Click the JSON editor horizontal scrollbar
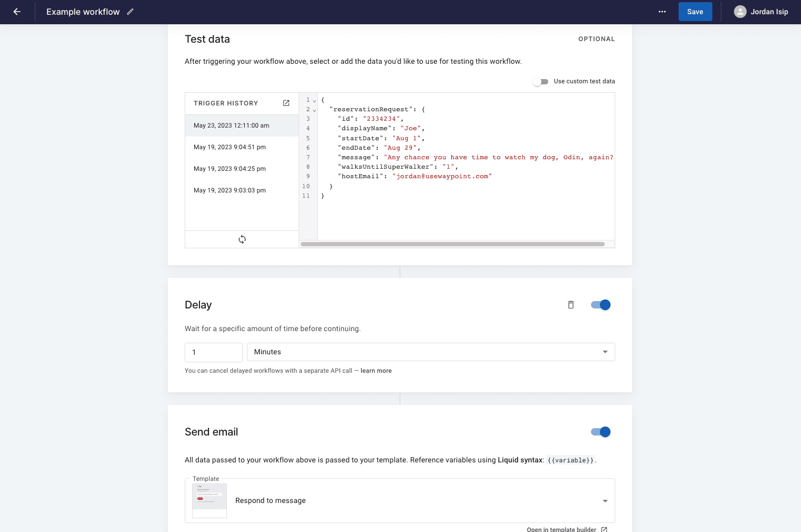 pos(453,244)
